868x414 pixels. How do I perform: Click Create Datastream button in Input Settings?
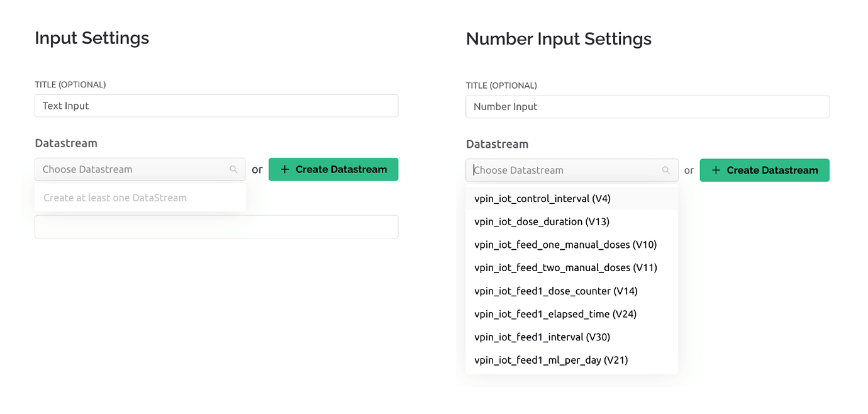click(333, 169)
